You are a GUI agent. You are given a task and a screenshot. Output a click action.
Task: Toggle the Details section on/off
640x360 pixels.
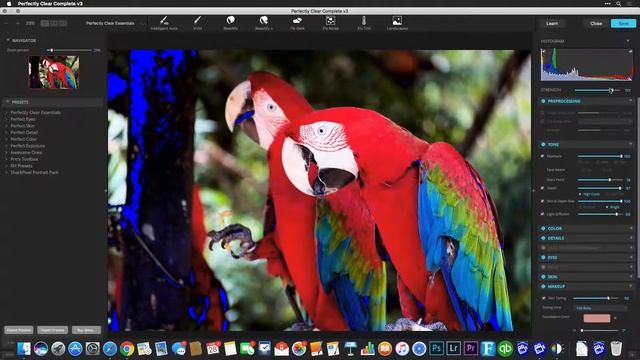543,238
